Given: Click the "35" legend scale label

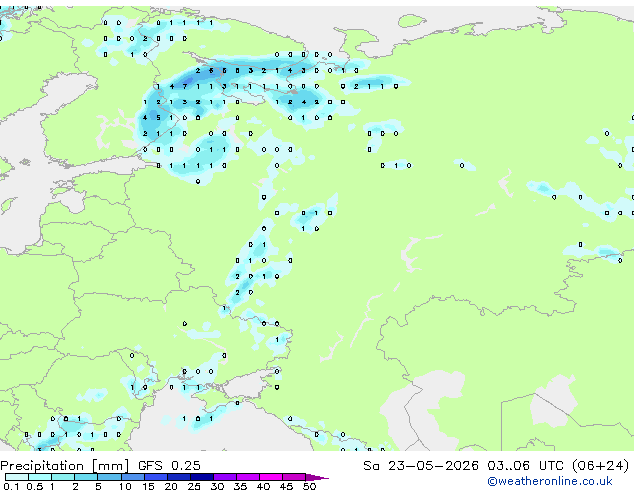Looking at the screenshot, I should pos(241,486).
